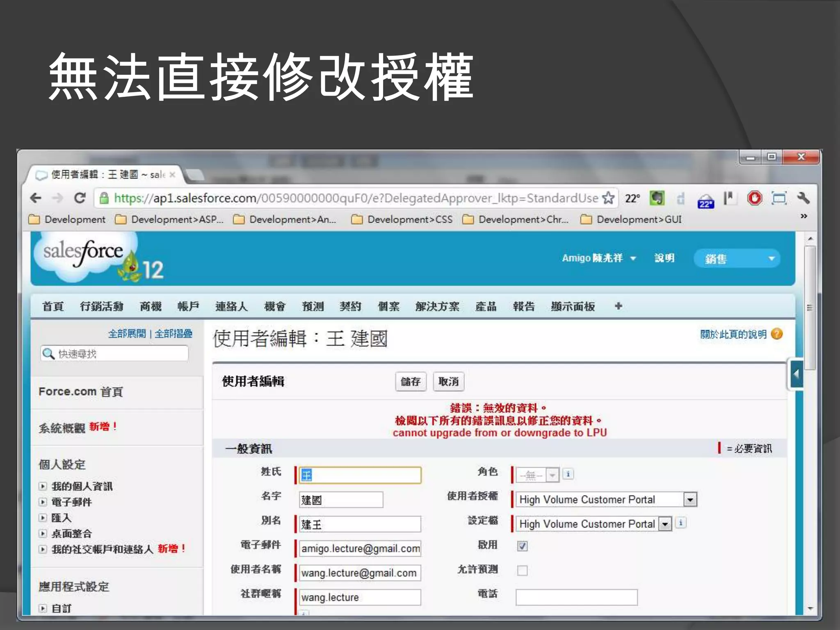
Task: Open the Development>CSS bookmark folder
Action: click(403, 219)
